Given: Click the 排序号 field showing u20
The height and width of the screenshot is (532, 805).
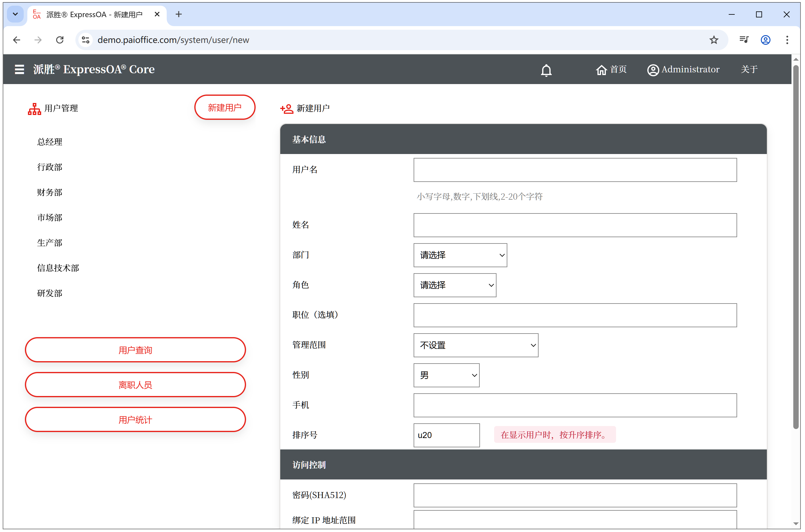Looking at the screenshot, I should pyautogui.click(x=446, y=435).
